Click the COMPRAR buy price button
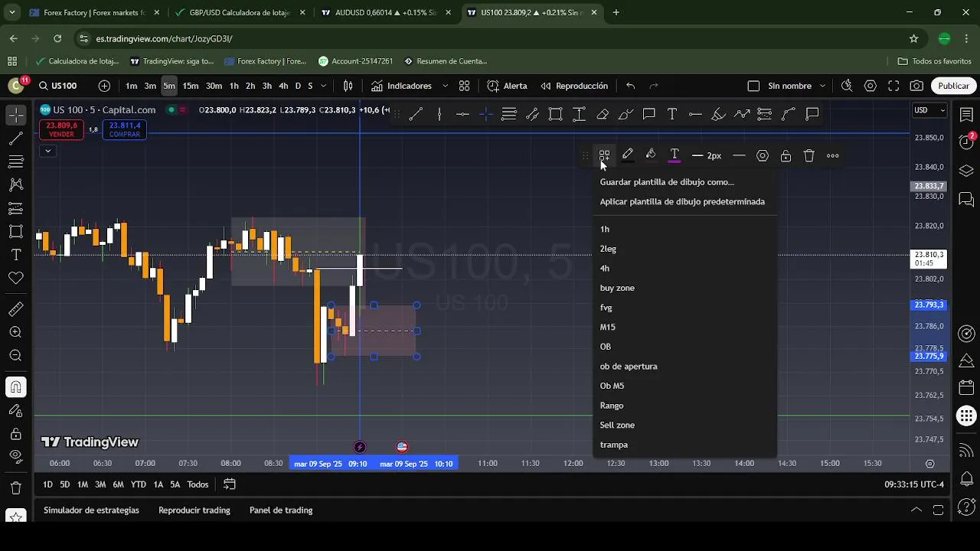This screenshot has height=551, width=980. point(124,129)
